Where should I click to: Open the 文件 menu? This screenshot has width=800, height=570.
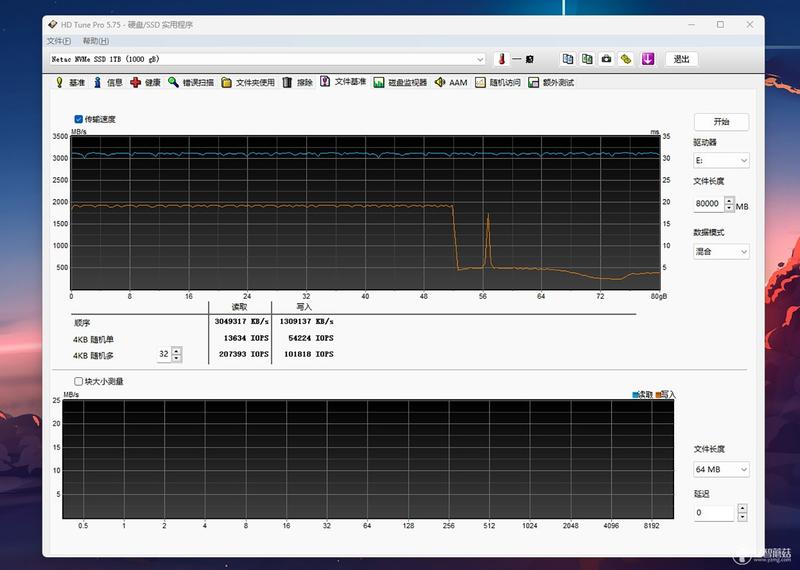(58, 41)
